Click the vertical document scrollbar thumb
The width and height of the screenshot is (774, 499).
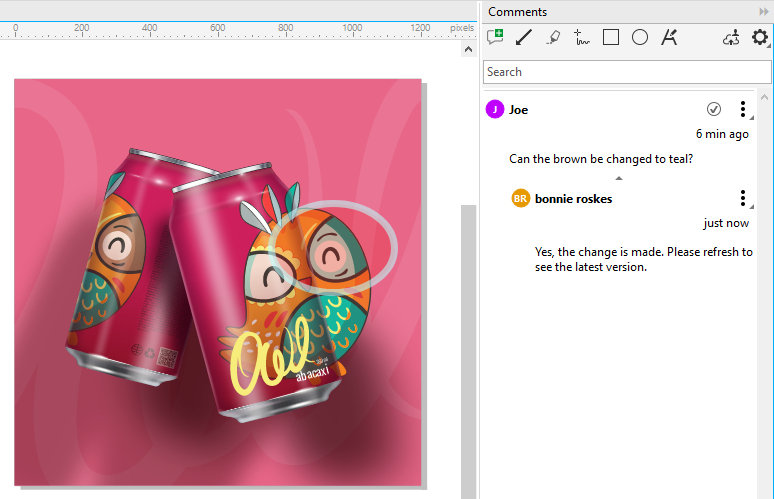468,351
